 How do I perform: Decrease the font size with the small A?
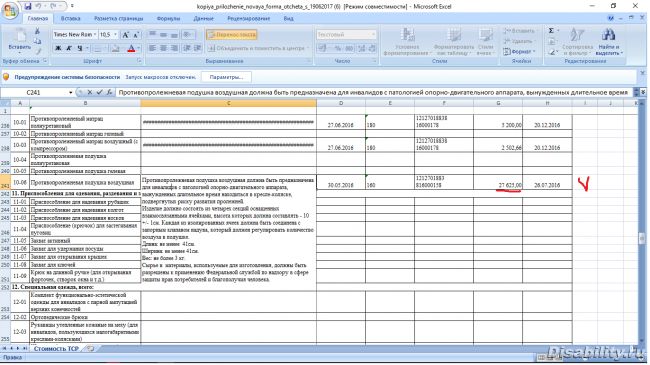[x=136, y=35]
